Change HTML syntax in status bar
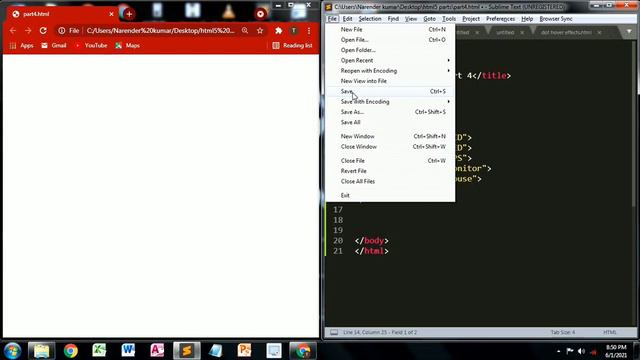The height and width of the screenshot is (360, 640). [610, 332]
